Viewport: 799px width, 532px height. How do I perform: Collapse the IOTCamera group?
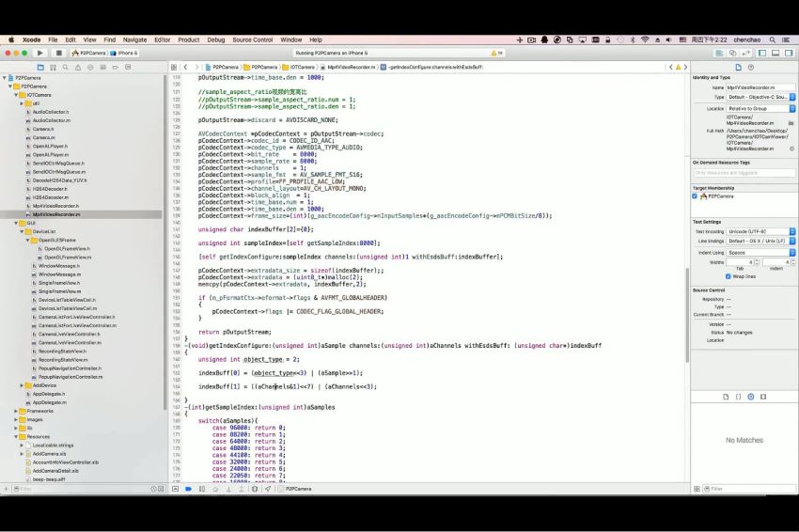pyautogui.click(x=16, y=95)
